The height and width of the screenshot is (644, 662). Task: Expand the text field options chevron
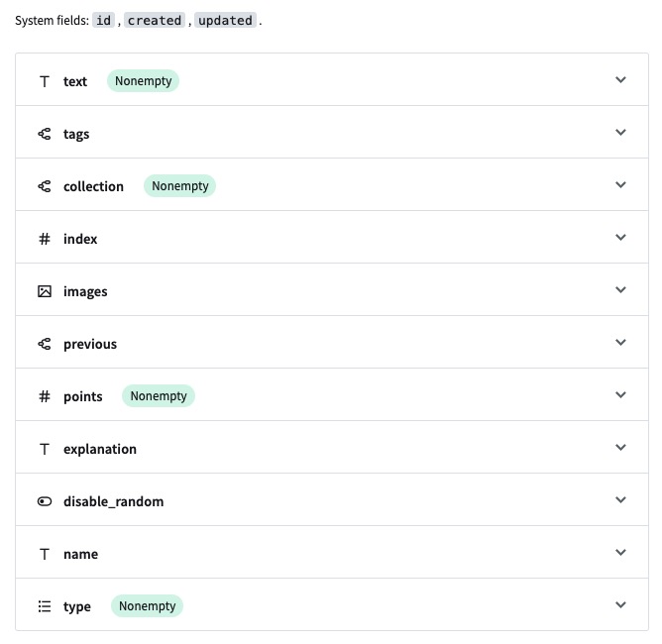pos(620,79)
